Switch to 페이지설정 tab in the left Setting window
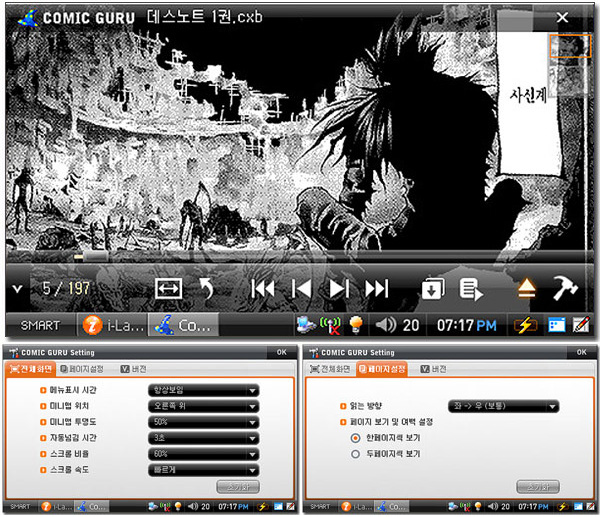 (x=82, y=369)
